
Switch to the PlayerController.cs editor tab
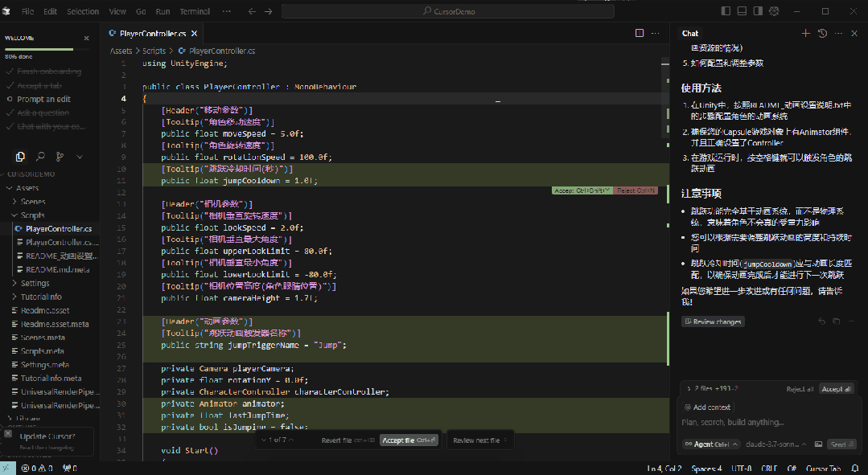tap(153, 34)
